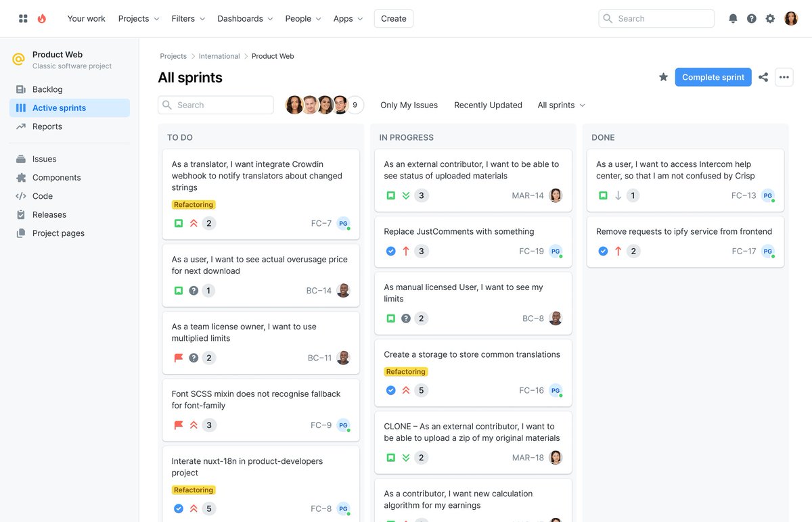Viewport: 812px width, 522px height.
Task: Click Complete sprint button
Action: [x=713, y=77]
